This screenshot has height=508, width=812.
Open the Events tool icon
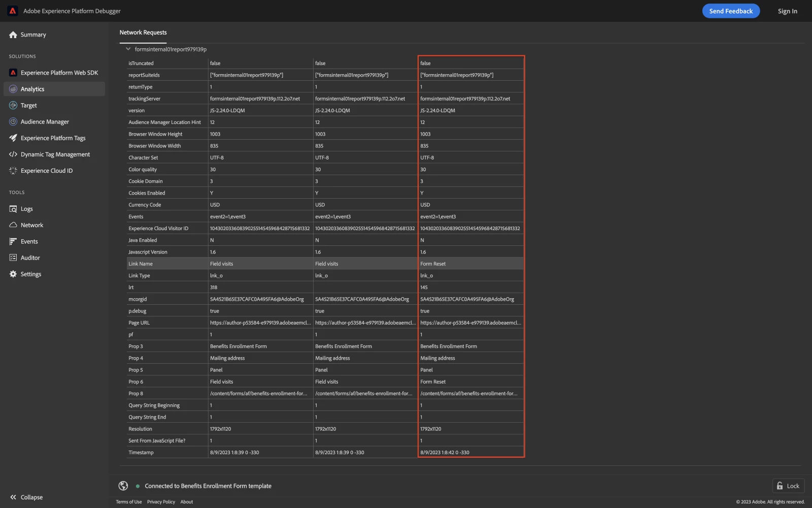pyautogui.click(x=13, y=241)
